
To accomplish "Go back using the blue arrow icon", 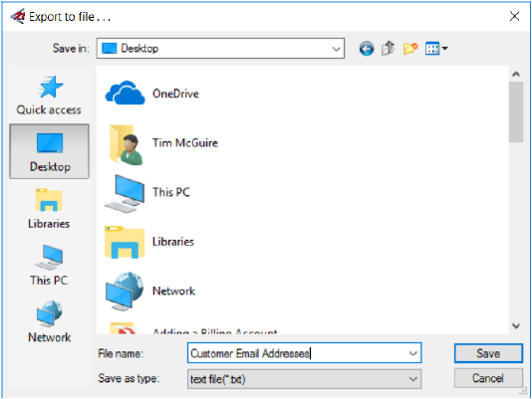I will click(x=367, y=49).
